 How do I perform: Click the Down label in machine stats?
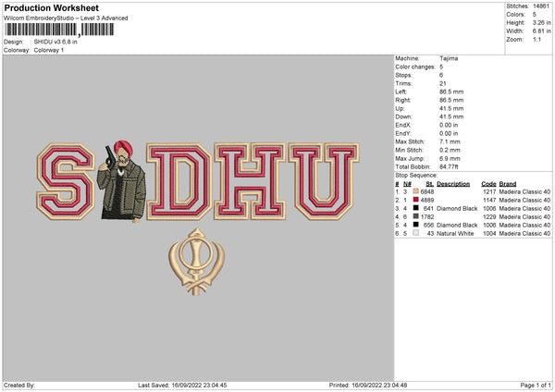403,116
